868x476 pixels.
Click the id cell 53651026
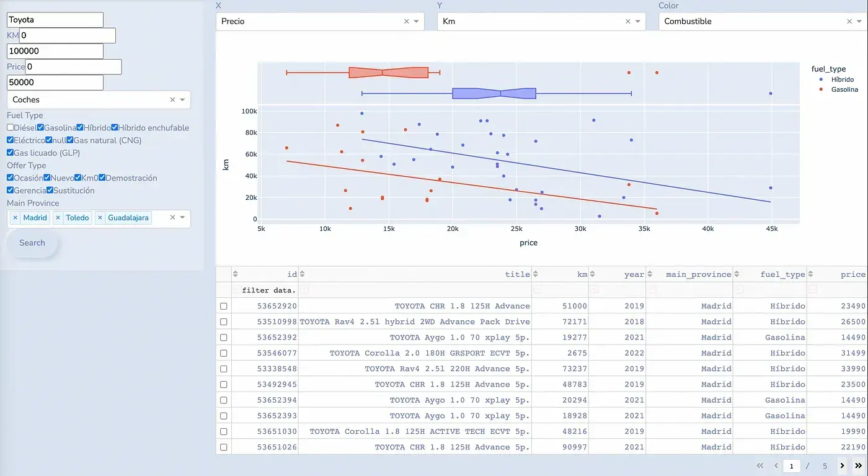(265, 447)
